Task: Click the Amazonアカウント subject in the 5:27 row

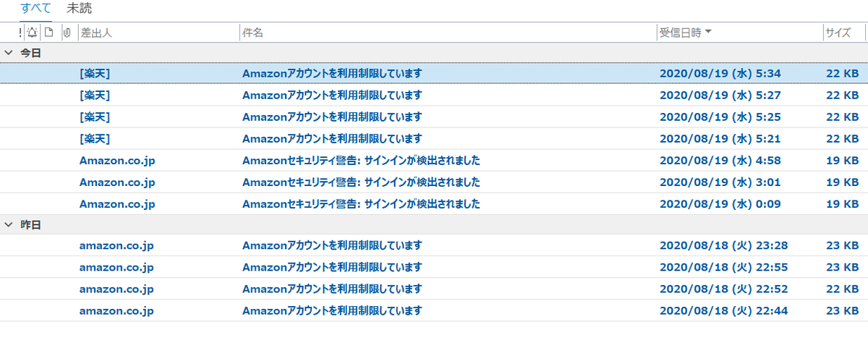Action: (x=332, y=95)
